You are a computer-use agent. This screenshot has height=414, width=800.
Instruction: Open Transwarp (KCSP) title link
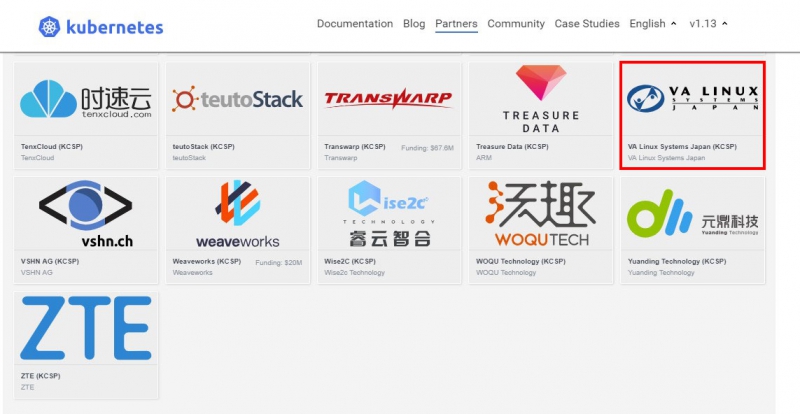pos(355,147)
